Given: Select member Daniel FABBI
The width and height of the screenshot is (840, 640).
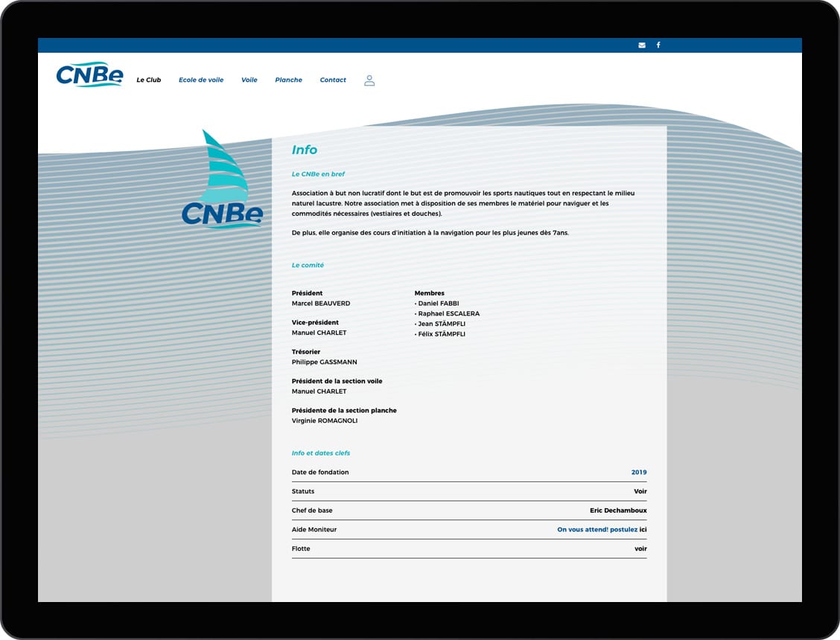Looking at the screenshot, I should (x=438, y=303).
